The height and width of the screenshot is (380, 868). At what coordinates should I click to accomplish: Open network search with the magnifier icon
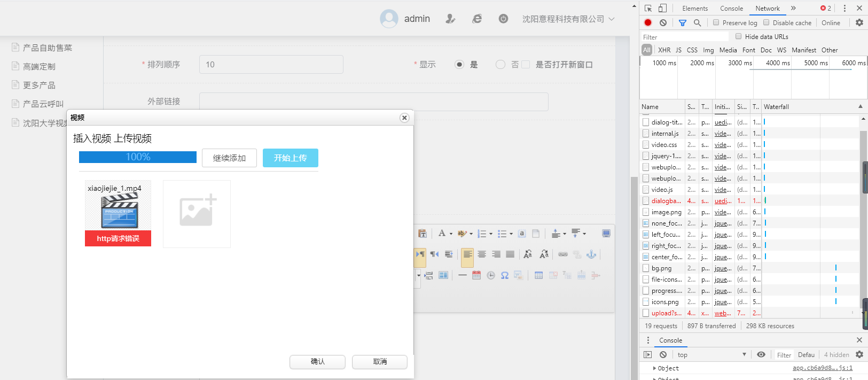tap(697, 22)
